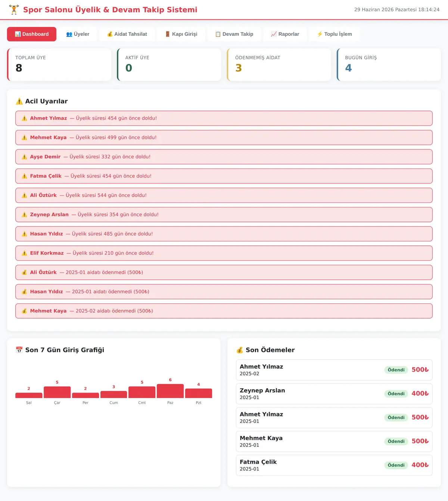Viewport: 448px width, 501px height.
Task: Click the calendar icon beside Son 7 Gün
Action: (19, 350)
